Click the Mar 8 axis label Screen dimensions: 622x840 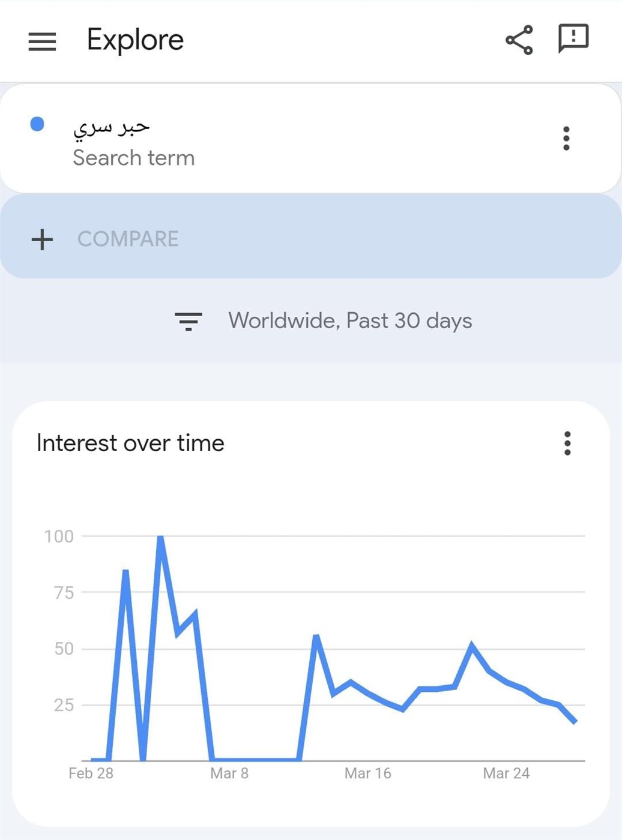coord(229,773)
